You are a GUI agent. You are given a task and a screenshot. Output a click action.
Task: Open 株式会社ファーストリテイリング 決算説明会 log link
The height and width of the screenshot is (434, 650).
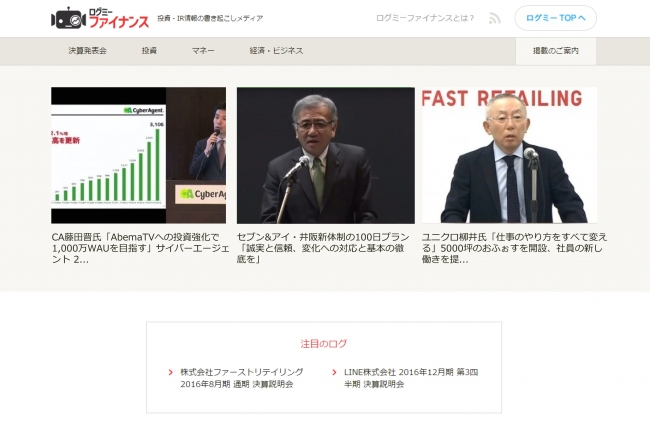242,378
